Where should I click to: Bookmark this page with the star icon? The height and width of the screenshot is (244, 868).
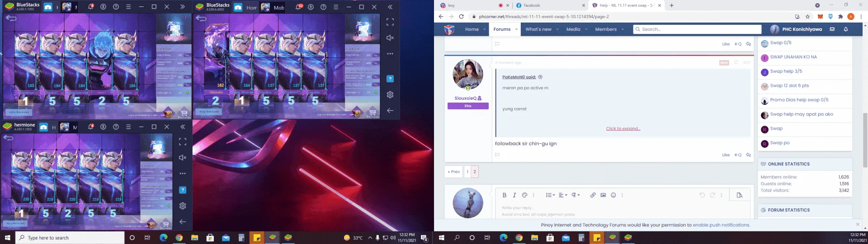pos(807,17)
